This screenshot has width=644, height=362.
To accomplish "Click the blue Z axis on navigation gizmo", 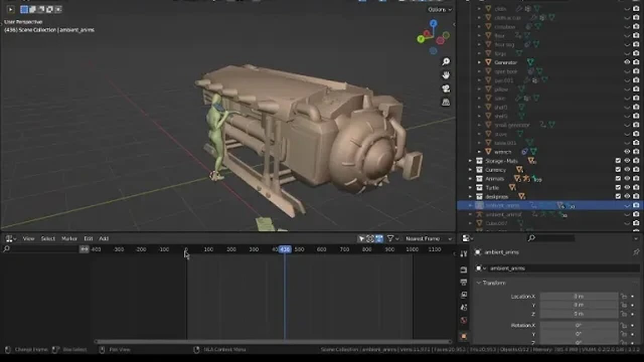I will (433, 24).
